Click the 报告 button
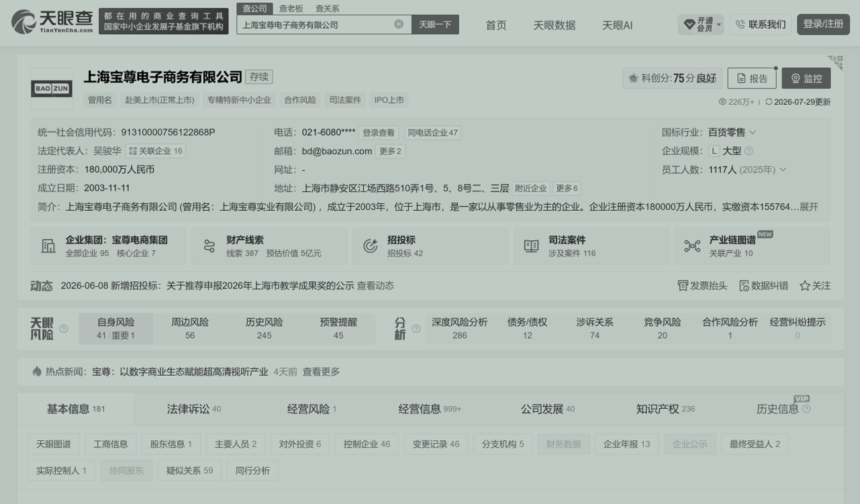Screen dimensions: 860x504 click(x=752, y=79)
